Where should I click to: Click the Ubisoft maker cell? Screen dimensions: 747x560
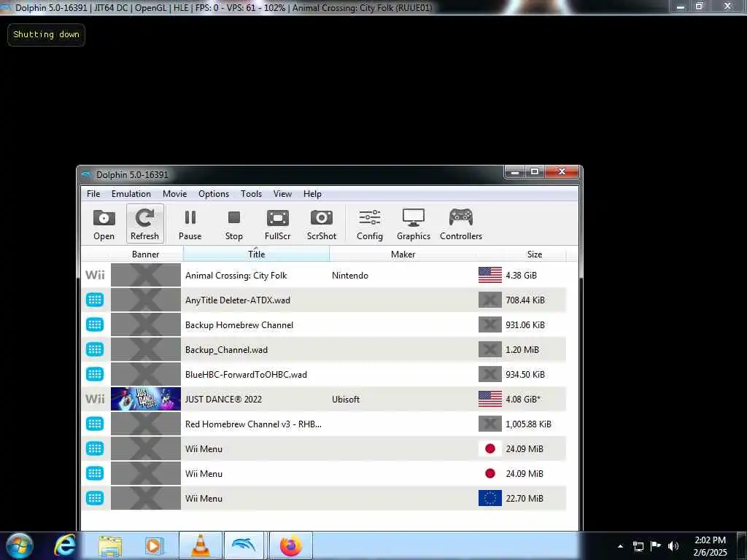click(346, 399)
